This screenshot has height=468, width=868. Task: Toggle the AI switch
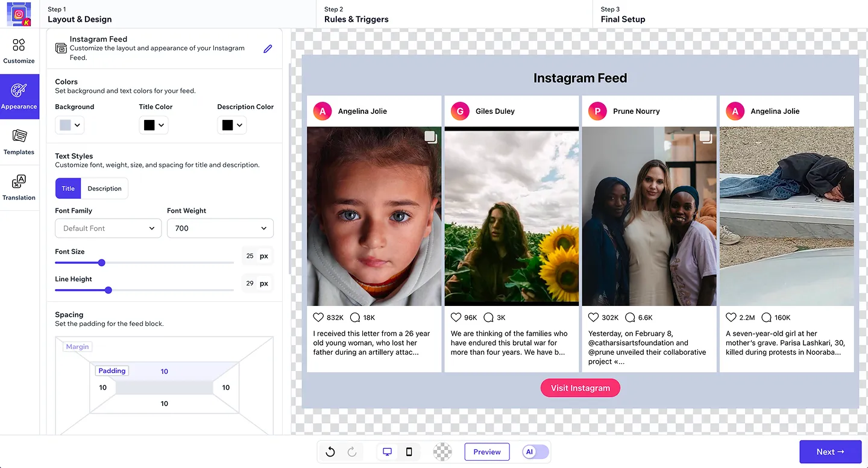coord(535,452)
